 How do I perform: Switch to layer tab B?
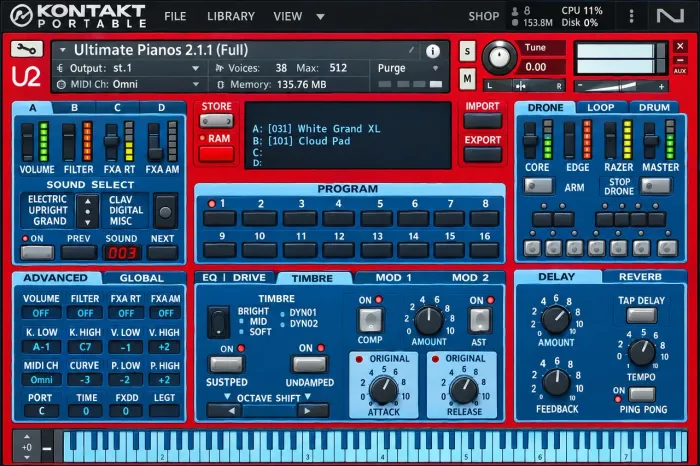tap(74, 108)
